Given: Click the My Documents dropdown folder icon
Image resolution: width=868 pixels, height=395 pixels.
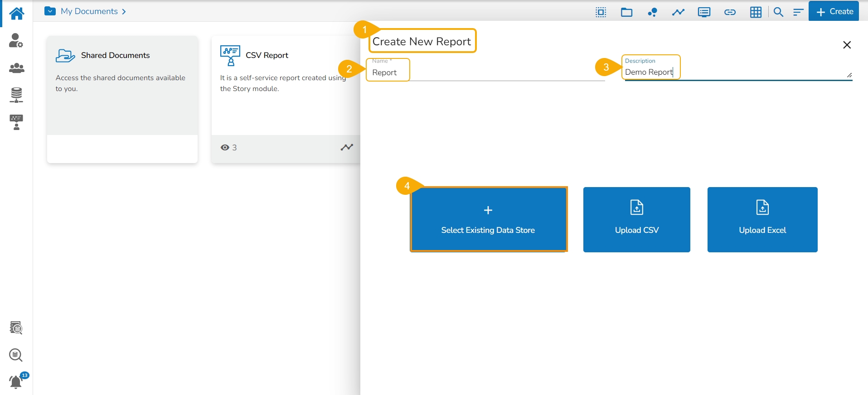Looking at the screenshot, I should (50, 11).
